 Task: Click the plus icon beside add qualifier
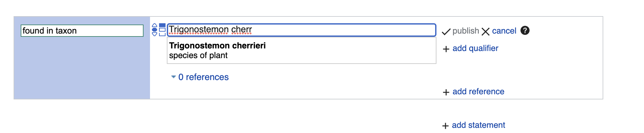pos(446,49)
